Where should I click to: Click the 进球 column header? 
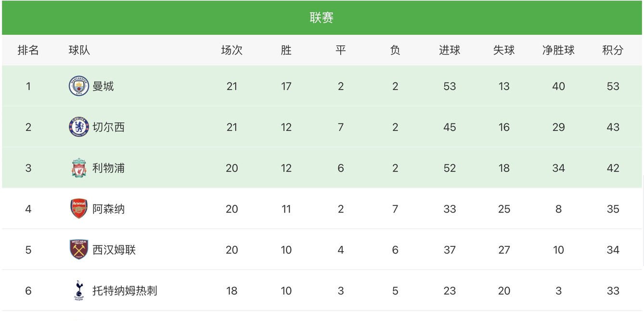click(450, 50)
